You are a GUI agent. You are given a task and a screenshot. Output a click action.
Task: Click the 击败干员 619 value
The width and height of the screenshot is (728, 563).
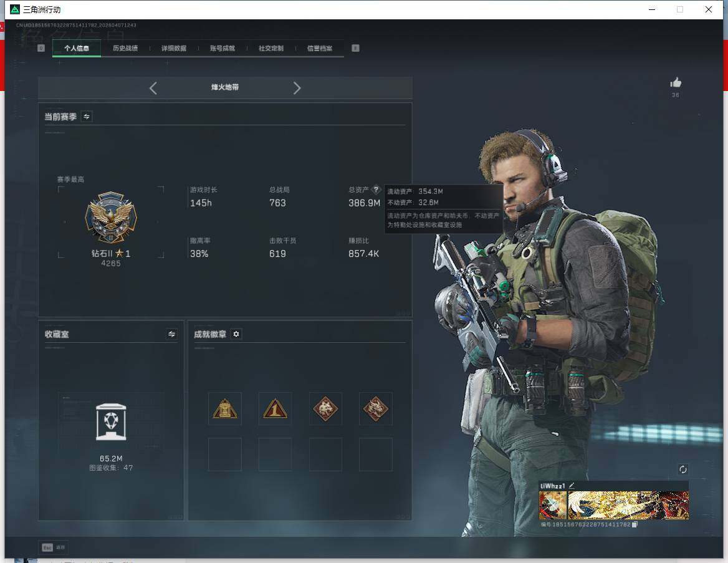click(277, 254)
